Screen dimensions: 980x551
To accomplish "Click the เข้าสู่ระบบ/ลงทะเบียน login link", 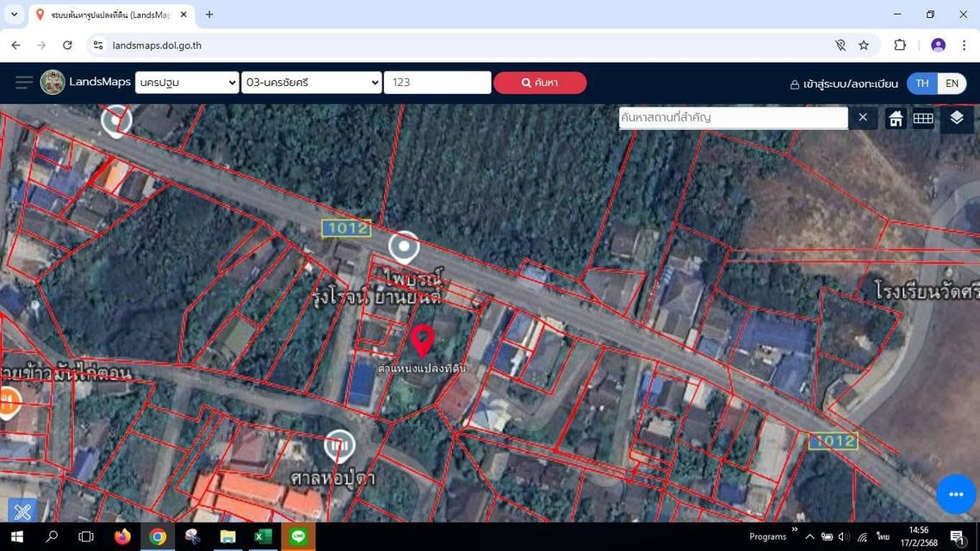I will pos(843,84).
